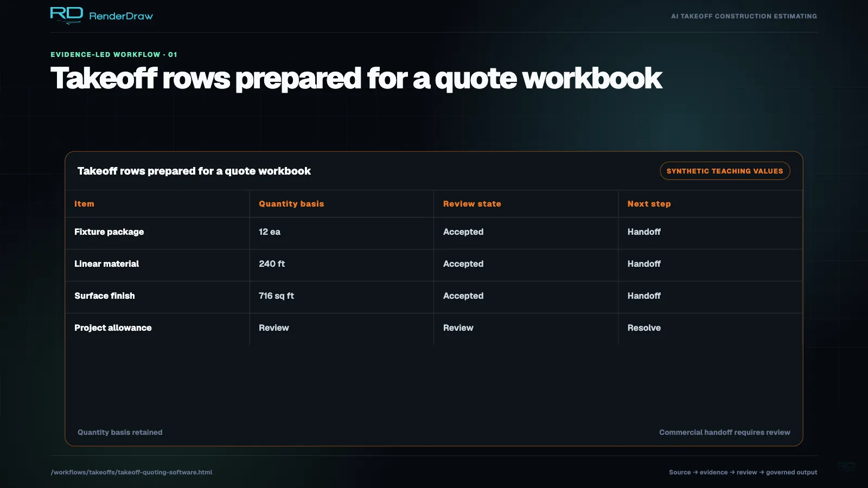This screenshot has height=488, width=868.
Task: Click the Evidence-Led Workflow 01 label
Action: pyautogui.click(x=114, y=55)
